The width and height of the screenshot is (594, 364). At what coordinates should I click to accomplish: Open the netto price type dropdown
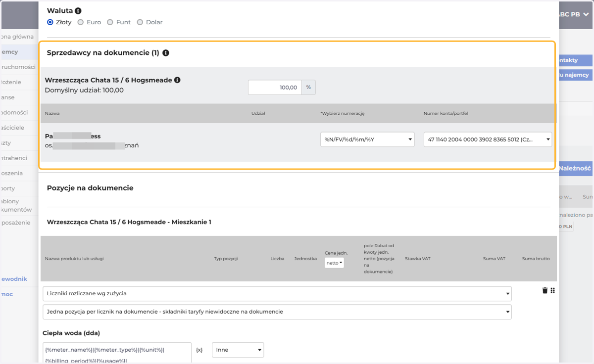click(x=334, y=263)
